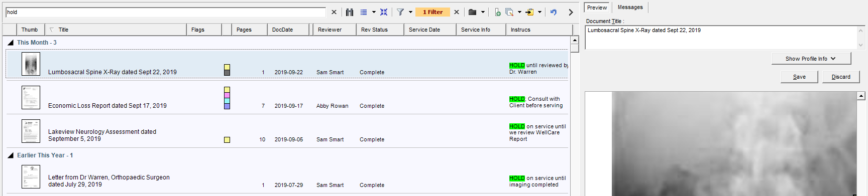Click yellow flag on Lakeview Neurology row
The image size is (868, 196).
(227, 140)
